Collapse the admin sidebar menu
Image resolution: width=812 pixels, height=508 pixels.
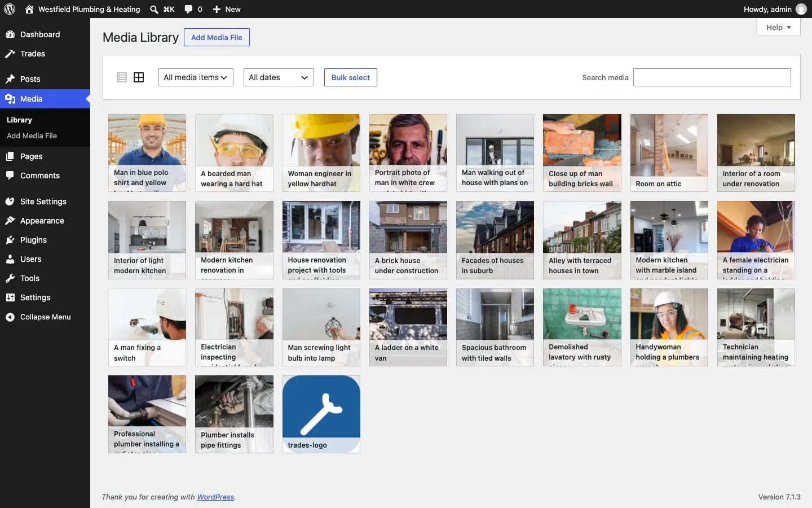(x=45, y=317)
